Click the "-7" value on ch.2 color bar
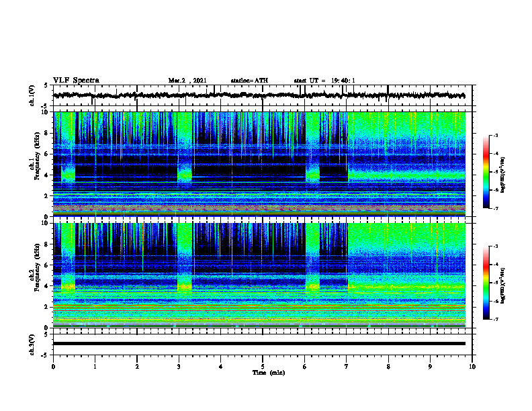 point(496,319)
